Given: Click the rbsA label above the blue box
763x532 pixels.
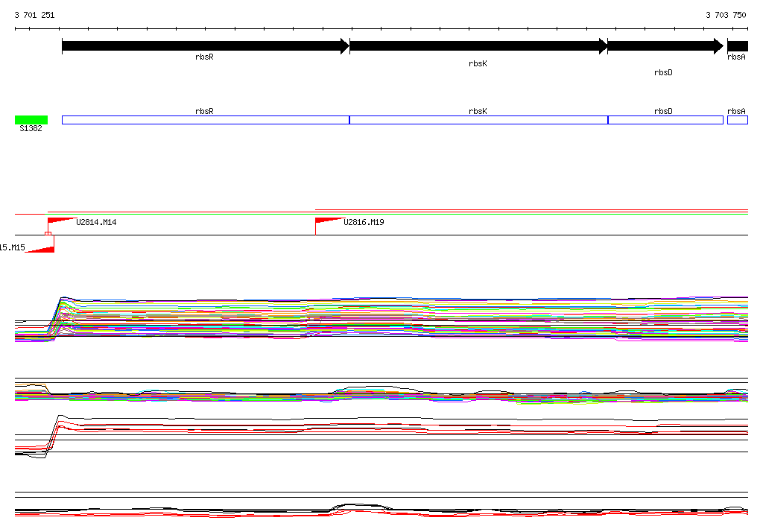Looking at the screenshot, I should (x=736, y=112).
